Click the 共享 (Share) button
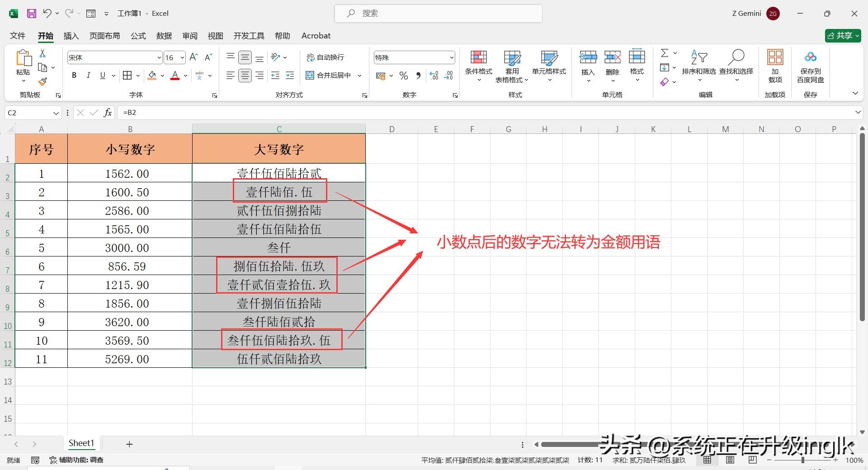Viewport: 868px width, 470px height. (x=843, y=36)
